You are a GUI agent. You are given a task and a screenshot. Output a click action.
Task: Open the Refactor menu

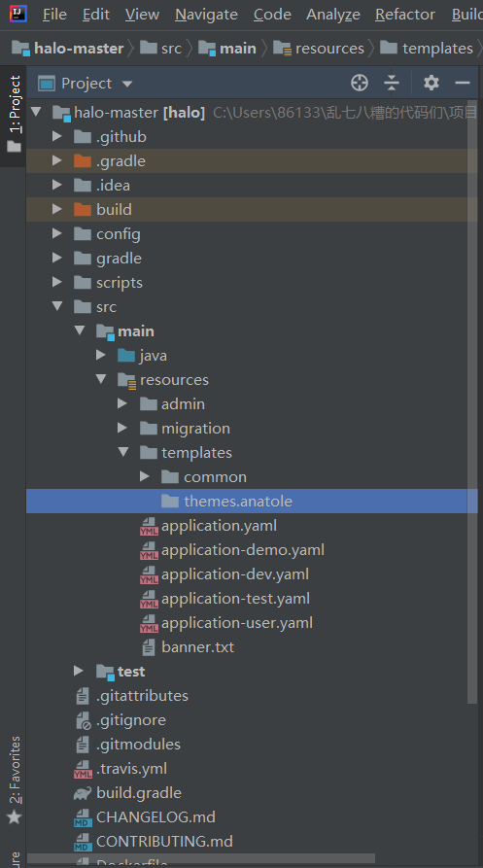405,15
